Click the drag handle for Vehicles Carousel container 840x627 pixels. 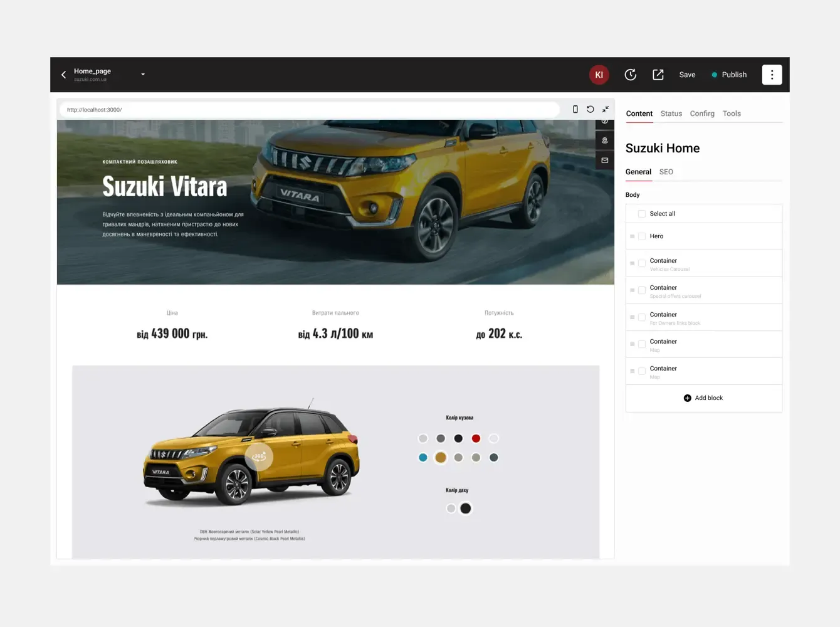pyautogui.click(x=632, y=263)
